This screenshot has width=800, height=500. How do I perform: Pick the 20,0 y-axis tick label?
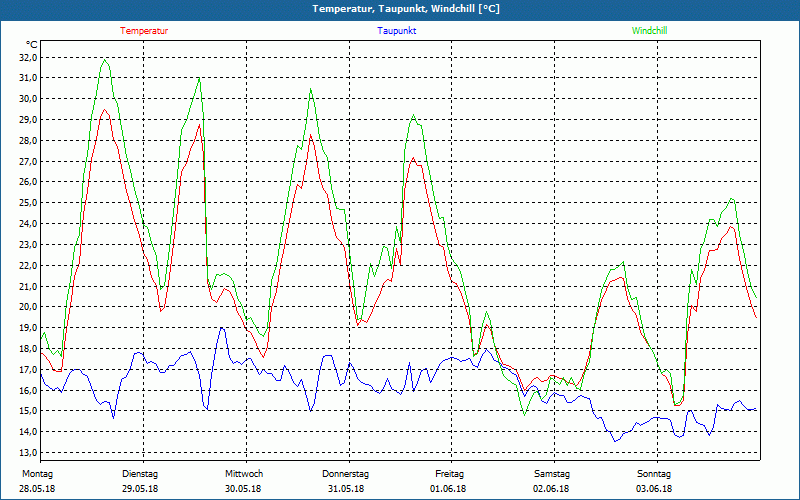tap(28, 307)
